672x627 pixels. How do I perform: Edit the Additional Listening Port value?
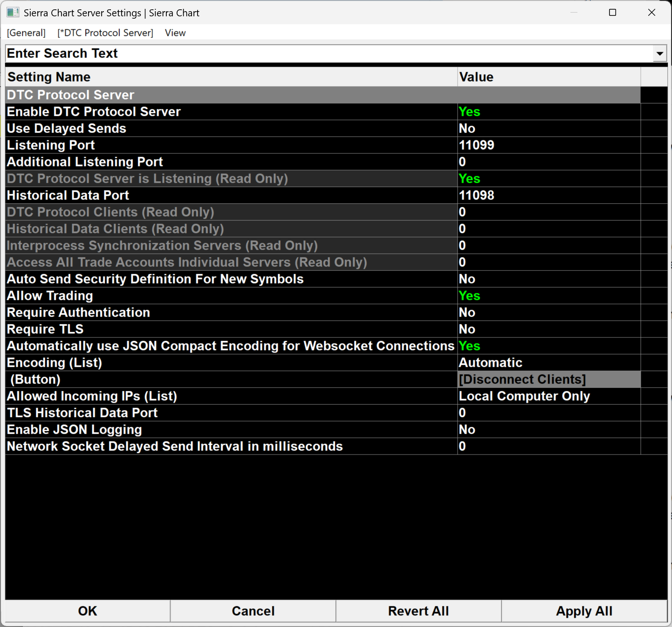click(x=549, y=162)
